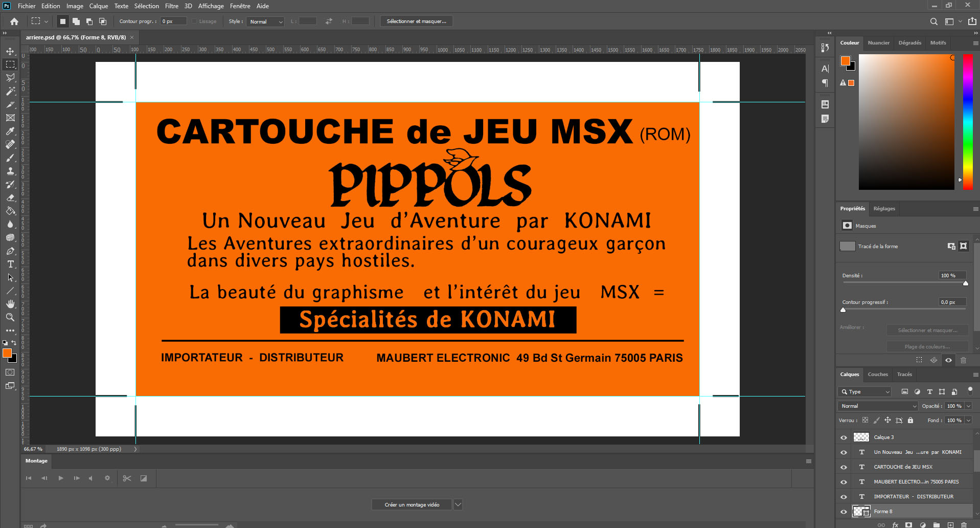Delete layer using Layers panel trash icon
Viewport: 980px width, 528px height.
tap(964, 525)
